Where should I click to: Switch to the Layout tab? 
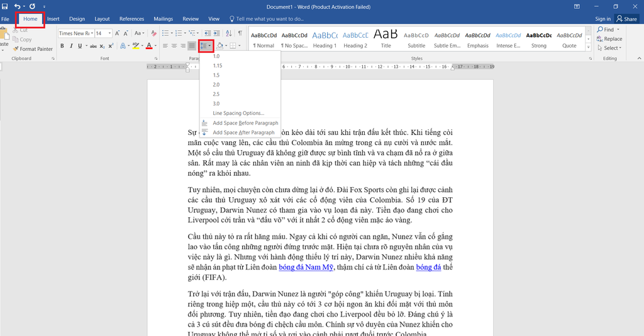[102, 19]
